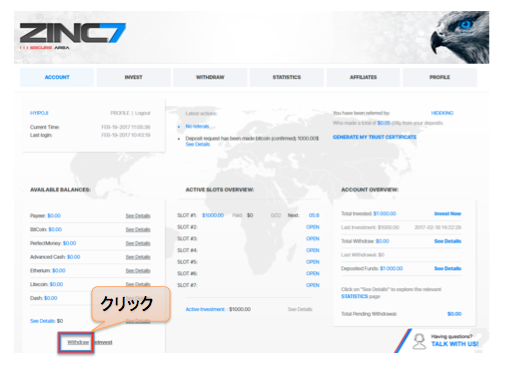This screenshot has height=370, width=509.
Task: Go to the WITHDRAW tab in navigation
Action: click(210, 77)
